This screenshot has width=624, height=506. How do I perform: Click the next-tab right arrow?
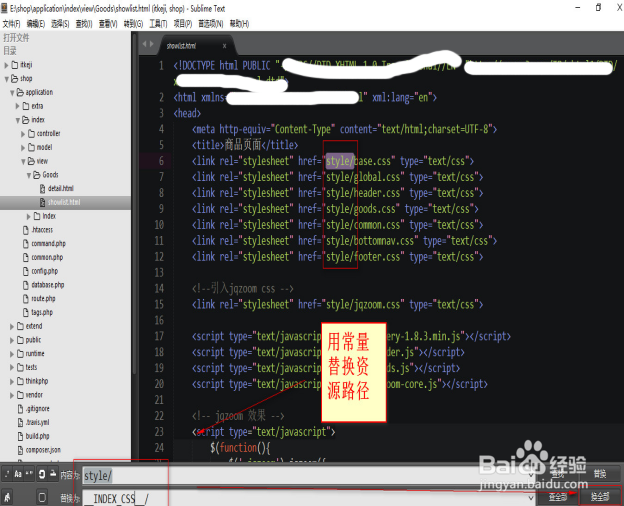point(152,44)
